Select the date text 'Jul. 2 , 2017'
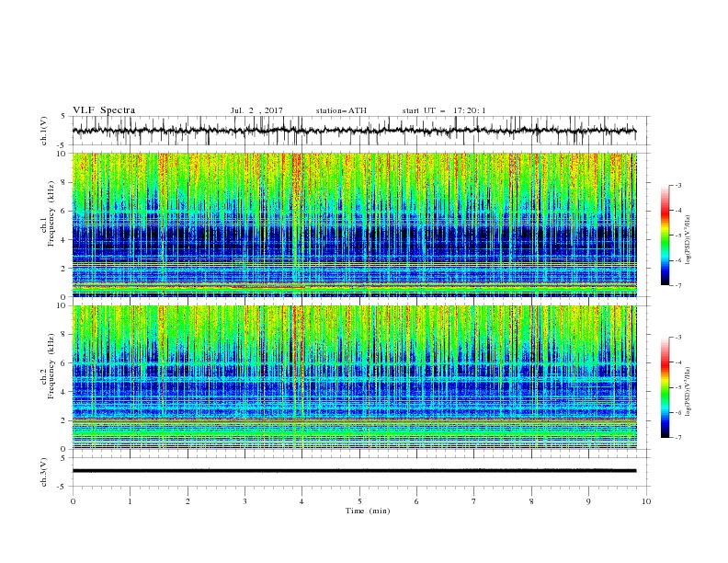Image resolution: width=728 pixels, height=563 pixels. [256, 110]
